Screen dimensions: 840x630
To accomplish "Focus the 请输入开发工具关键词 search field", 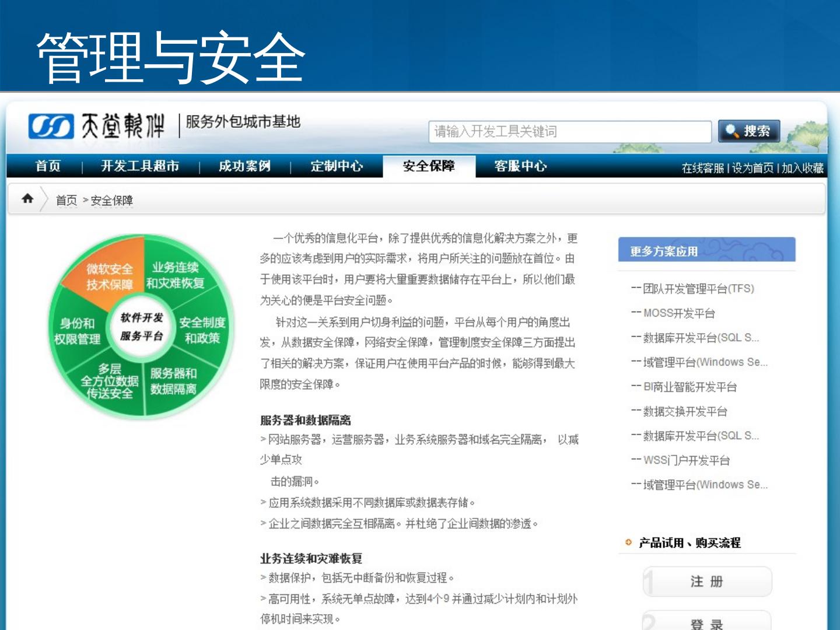I will (570, 132).
